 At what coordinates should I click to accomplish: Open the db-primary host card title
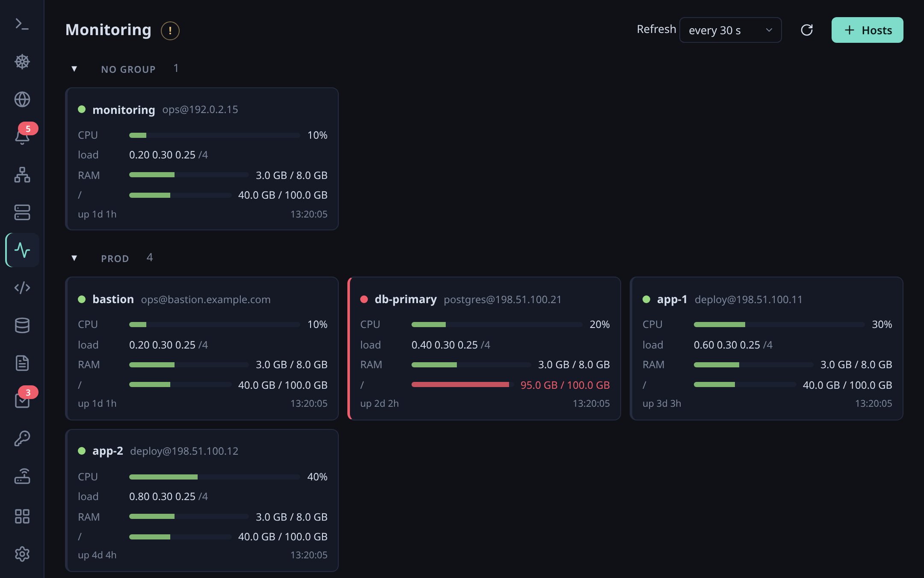click(406, 299)
